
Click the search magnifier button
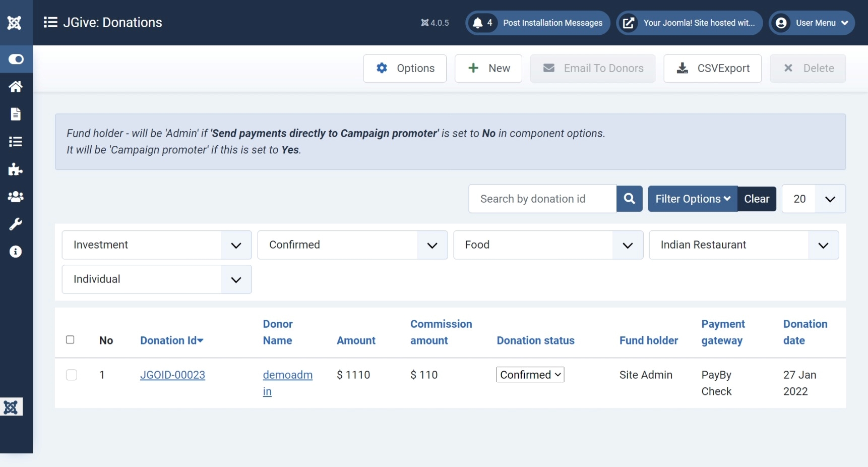pyautogui.click(x=629, y=199)
